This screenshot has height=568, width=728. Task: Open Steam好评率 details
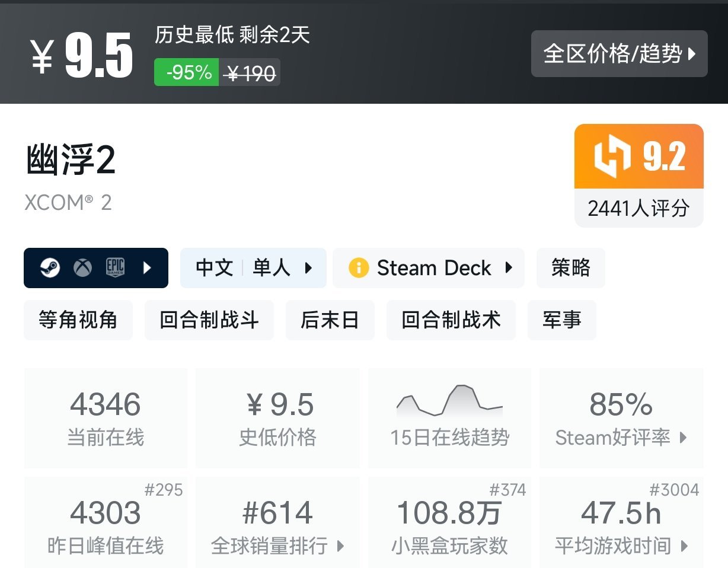620,438
